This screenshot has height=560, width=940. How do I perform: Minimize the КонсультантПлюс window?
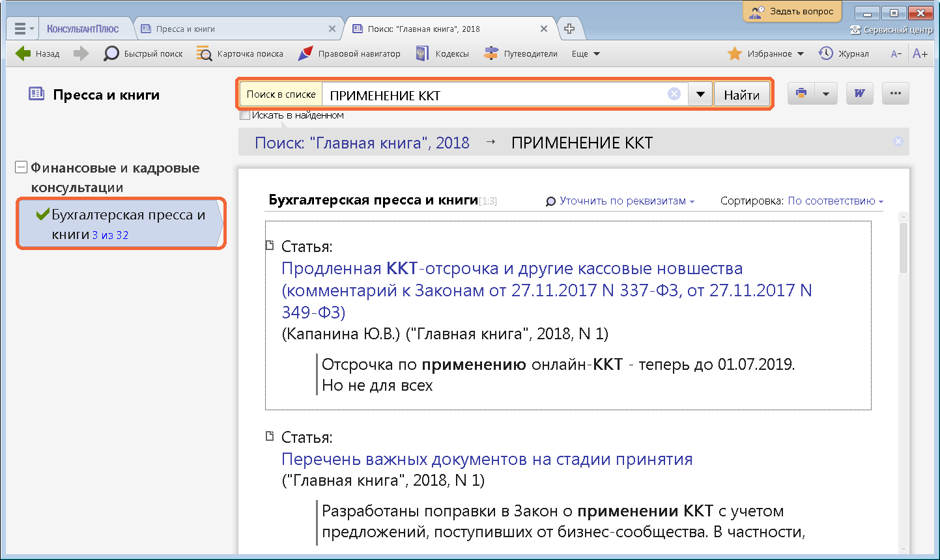[867, 12]
